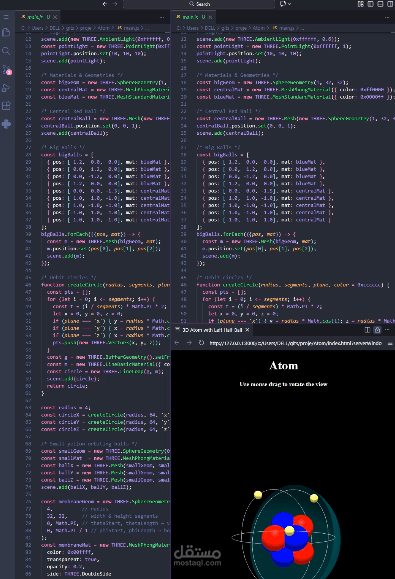Open the Search view in activity bar
This screenshot has height=579, width=395.
click(x=6, y=51)
